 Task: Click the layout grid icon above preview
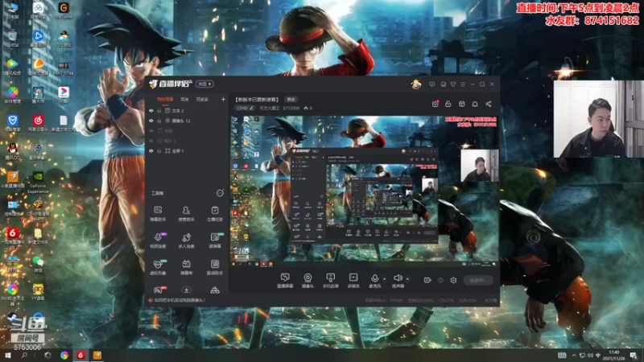(461, 104)
